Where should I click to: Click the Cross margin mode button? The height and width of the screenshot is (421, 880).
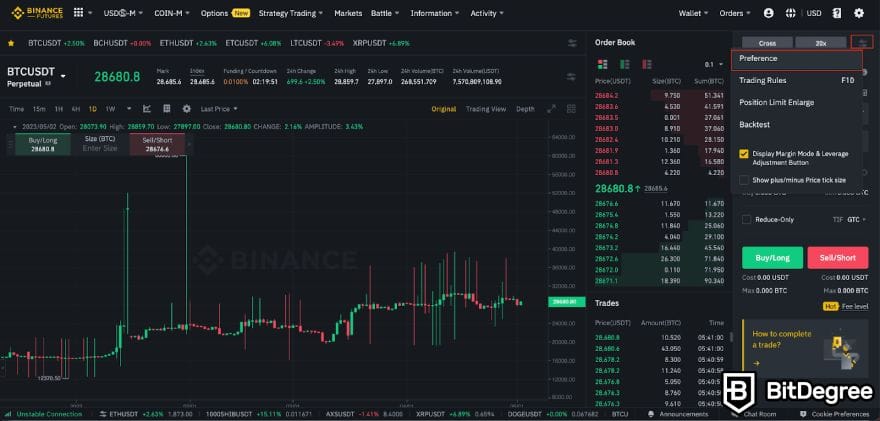(x=767, y=43)
